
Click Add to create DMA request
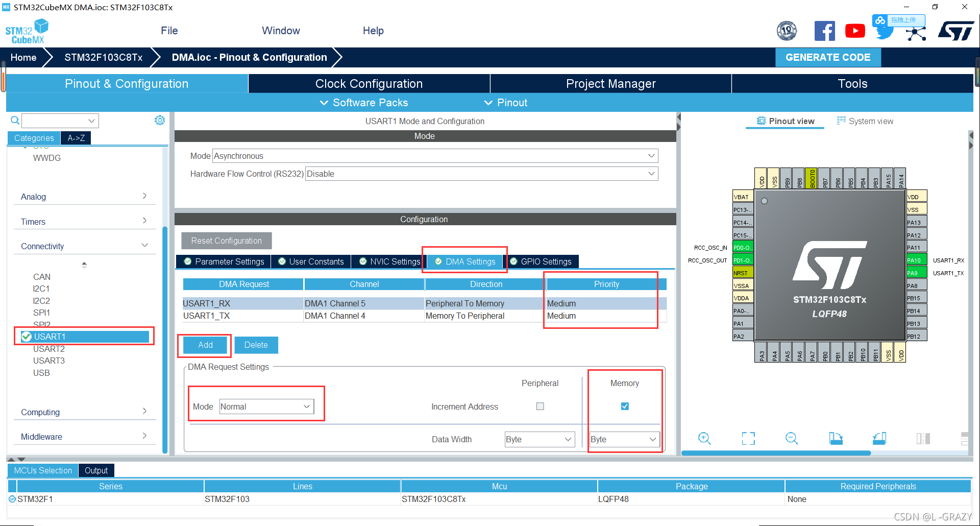[x=205, y=345]
